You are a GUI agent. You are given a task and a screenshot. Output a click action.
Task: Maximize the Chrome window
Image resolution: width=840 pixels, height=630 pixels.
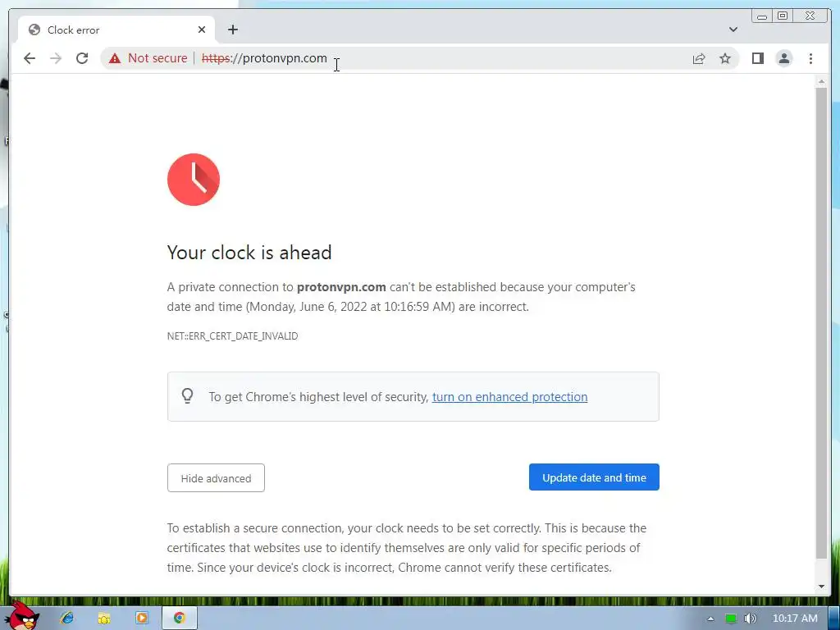click(x=783, y=16)
